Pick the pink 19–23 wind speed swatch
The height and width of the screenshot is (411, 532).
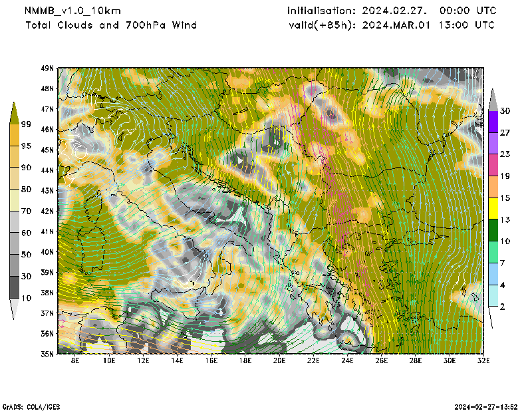(x=493, y=165)
